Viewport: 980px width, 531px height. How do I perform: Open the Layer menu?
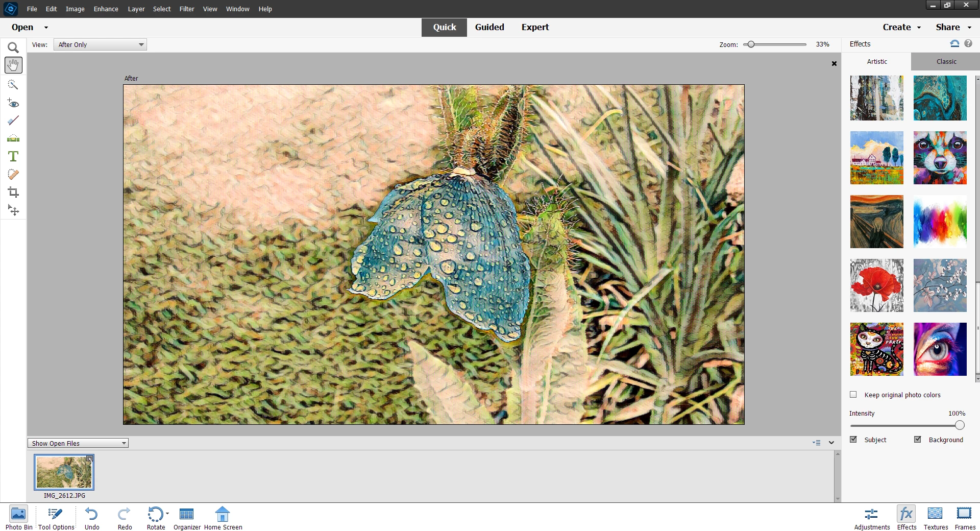click(x=136, y=9)
